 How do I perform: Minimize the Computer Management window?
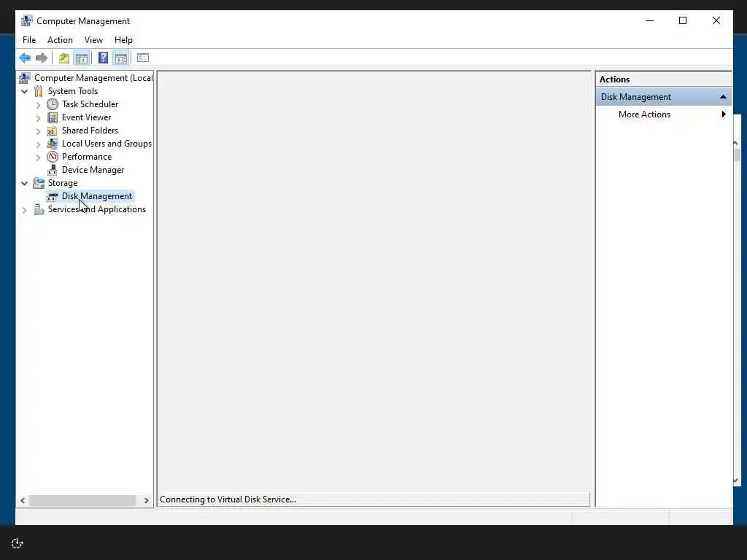tap(650, 20)
